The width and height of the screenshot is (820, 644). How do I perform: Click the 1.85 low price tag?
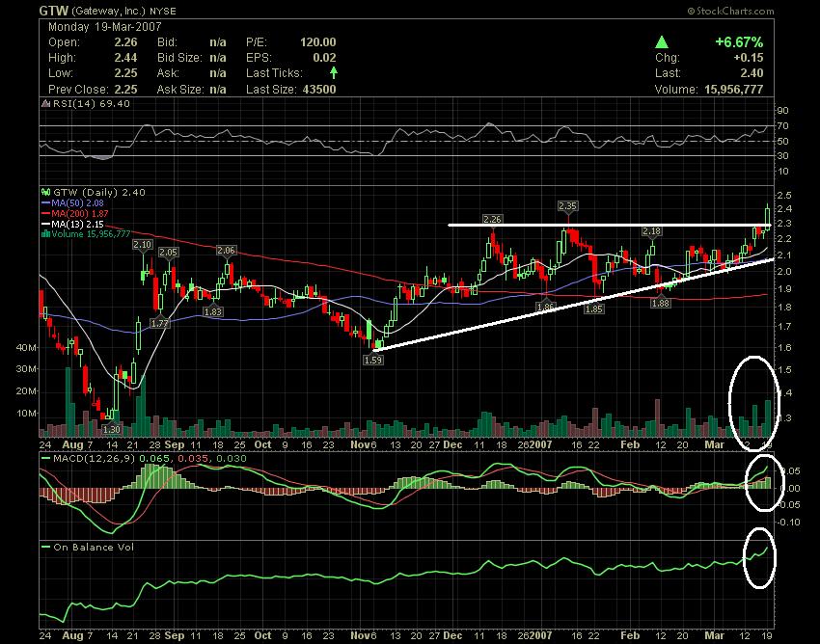[594, 309]
